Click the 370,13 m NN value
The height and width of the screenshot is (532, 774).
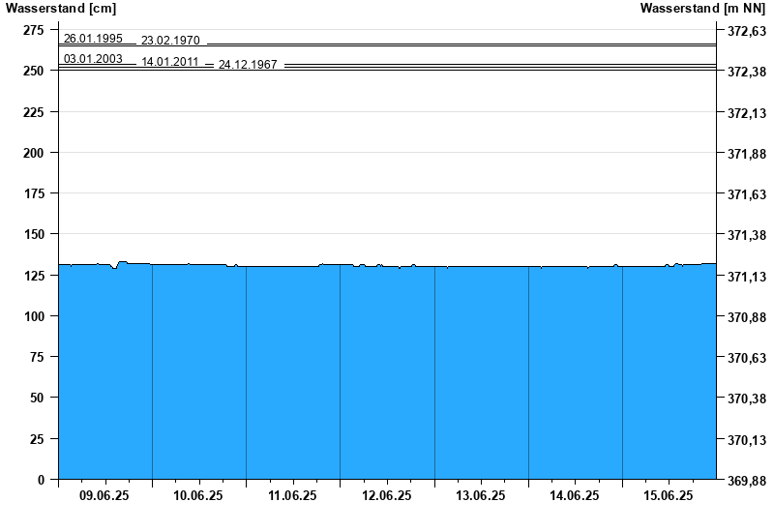point(747,440)
